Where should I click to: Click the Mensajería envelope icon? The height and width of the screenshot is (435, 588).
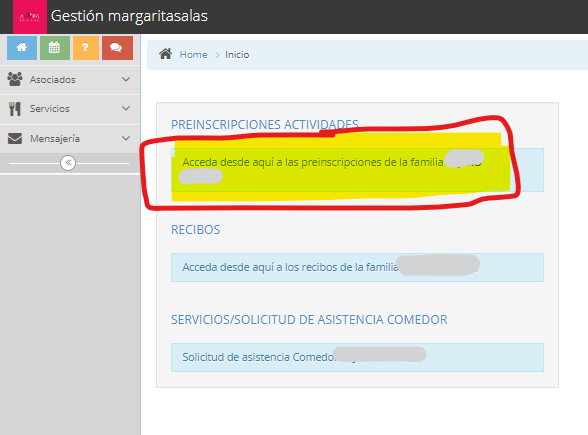(15, 138)
